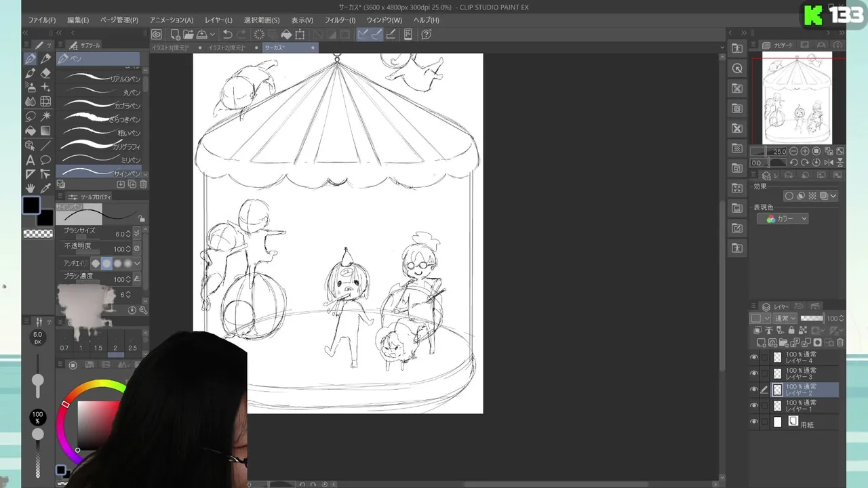The height and width of the screenshot is (488, 868).
Task: Choose the Auto select magic wand tool
Action: [x=45, y=117]
